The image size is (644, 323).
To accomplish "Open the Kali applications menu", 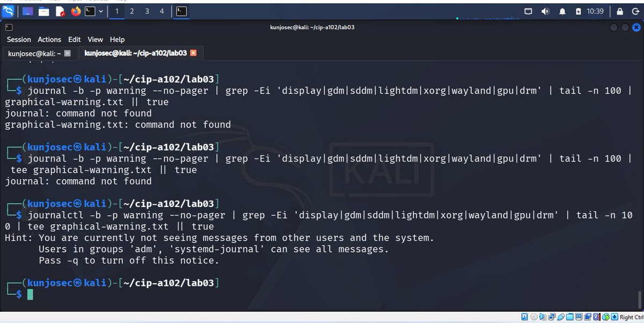I will click(x=8, y=11).
